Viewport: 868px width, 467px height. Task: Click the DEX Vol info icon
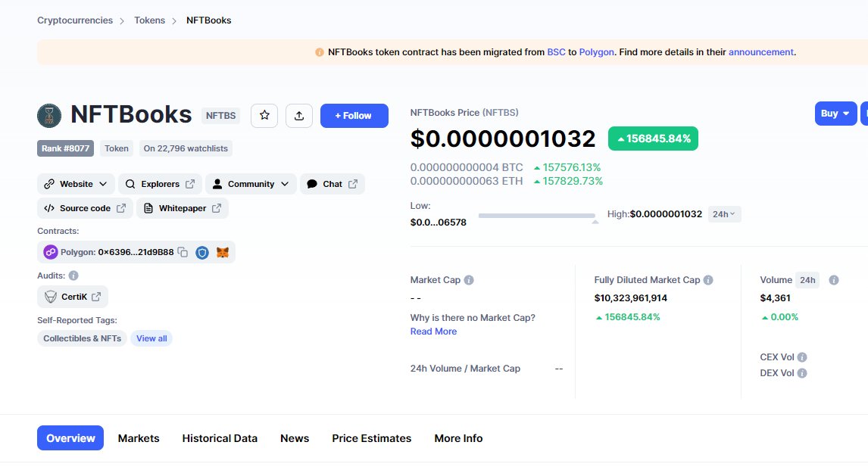[x=802, y=373]
